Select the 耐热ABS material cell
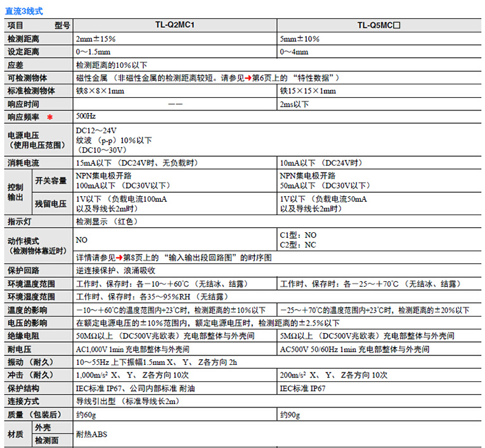The image size is (485, 448). tap(92, 434)
